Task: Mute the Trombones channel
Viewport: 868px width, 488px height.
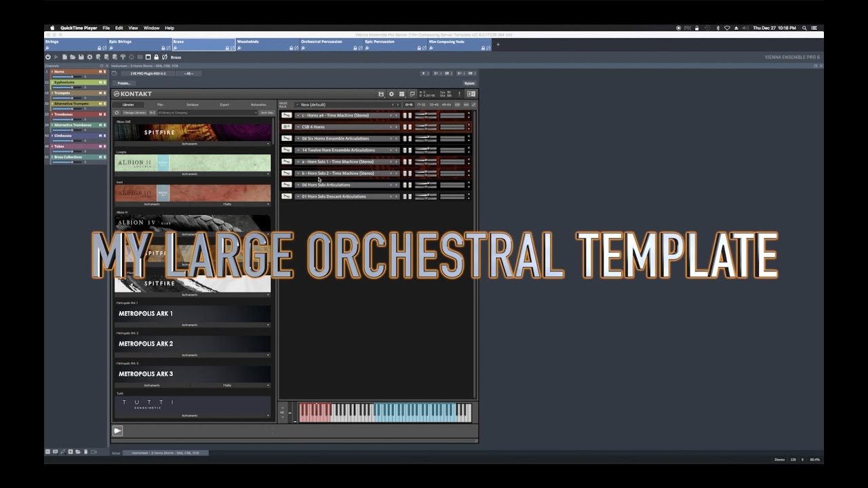Action: (x=100, y=115)
